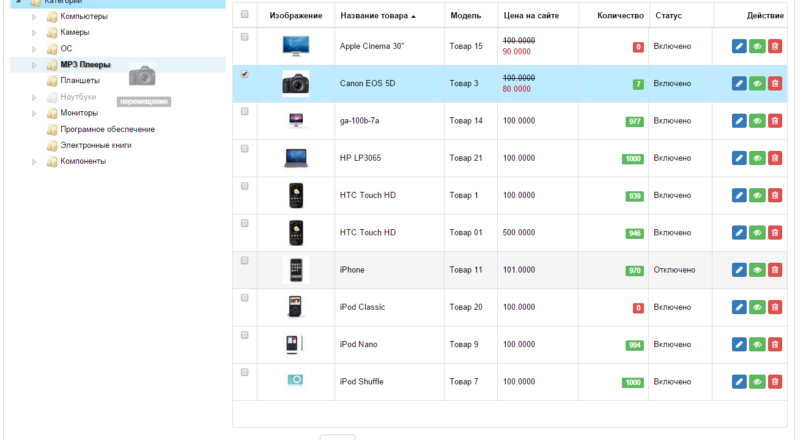This screenshot has height=440, width=806.
Task: Click the green view icon for iPod Nano
Action: (x=757, y=345)
